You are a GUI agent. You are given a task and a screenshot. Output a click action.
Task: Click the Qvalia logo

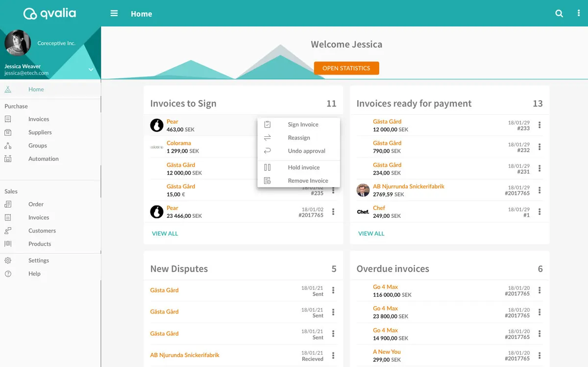pos(50,13)
